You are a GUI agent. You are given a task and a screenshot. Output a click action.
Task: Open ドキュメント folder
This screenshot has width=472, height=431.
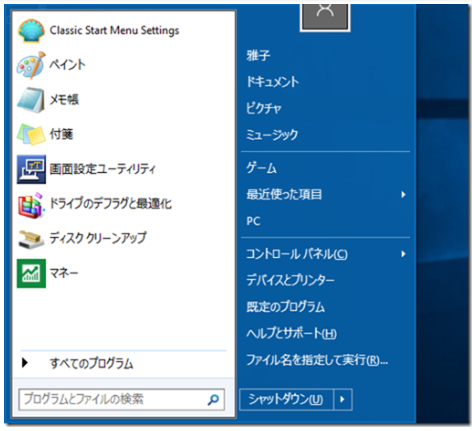[273, 82]
